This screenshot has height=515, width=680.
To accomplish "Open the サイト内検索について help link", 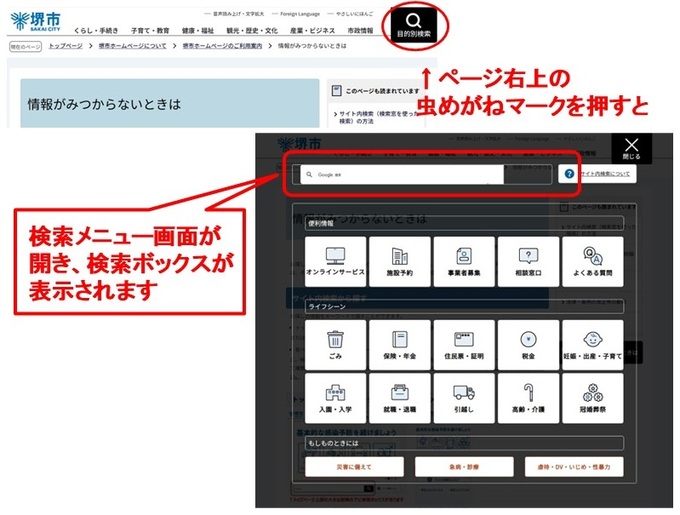I will 601,174.
